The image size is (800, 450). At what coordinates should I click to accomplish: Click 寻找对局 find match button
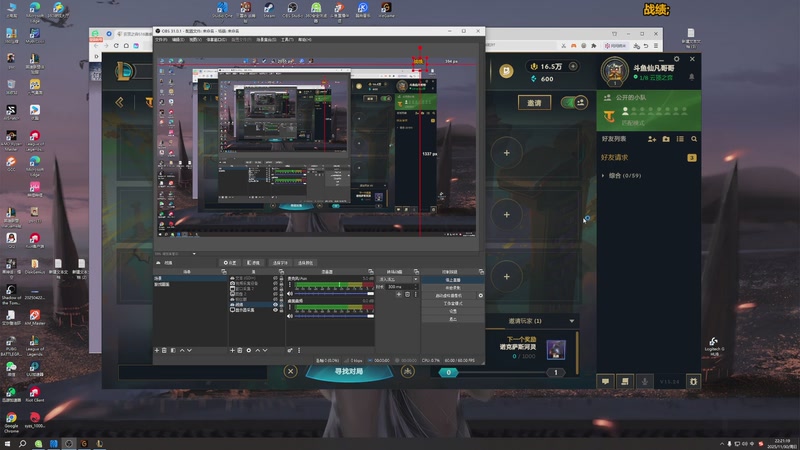click(349, 371)
